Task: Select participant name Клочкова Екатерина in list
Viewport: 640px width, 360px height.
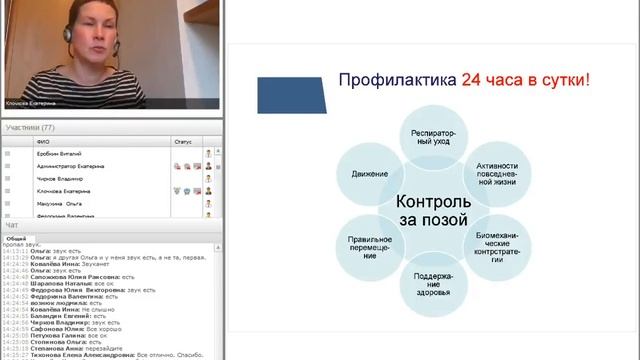Action: [x=63, y=191]
